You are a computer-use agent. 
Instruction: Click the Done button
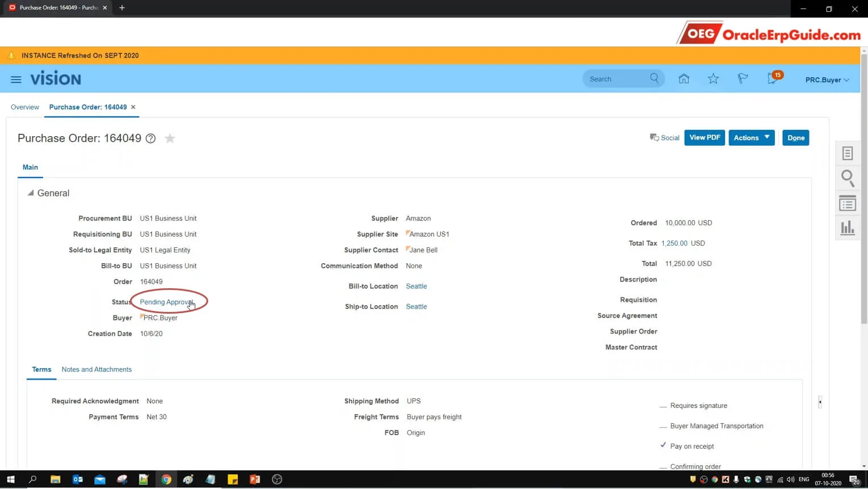pos(796,138)
